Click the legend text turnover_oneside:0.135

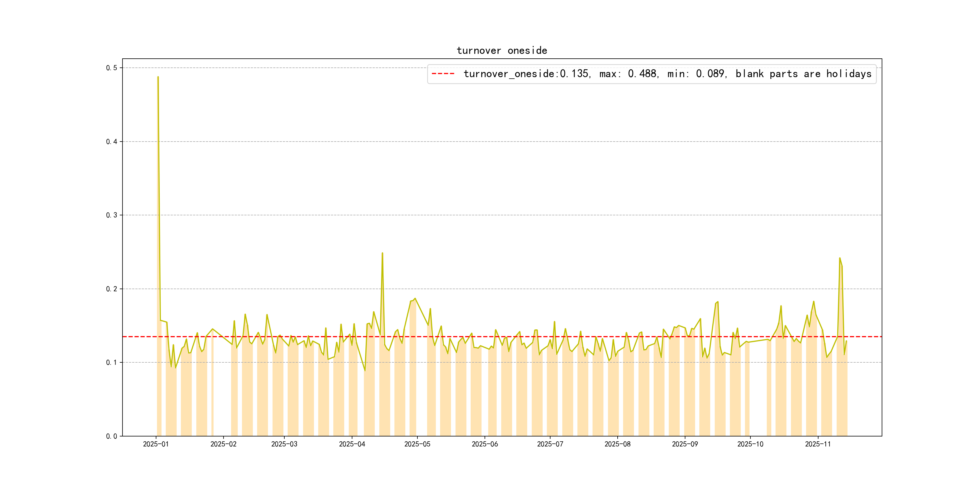[x=527, y=74]
